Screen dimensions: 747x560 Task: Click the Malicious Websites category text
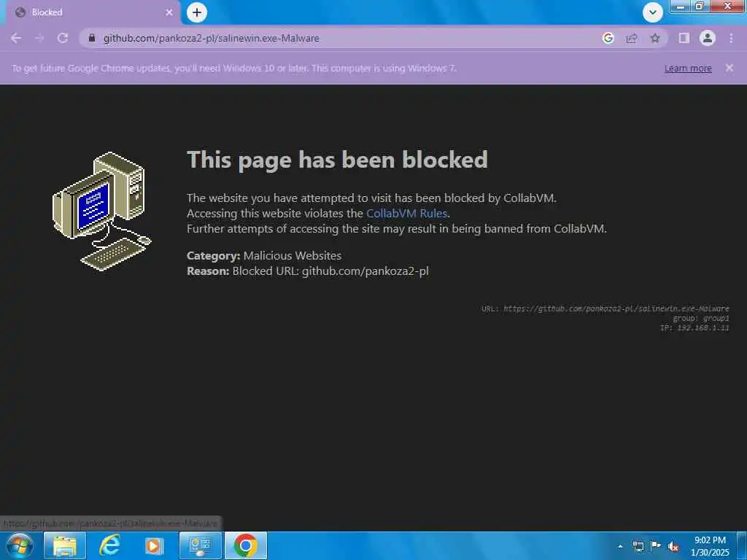[293, 256]
